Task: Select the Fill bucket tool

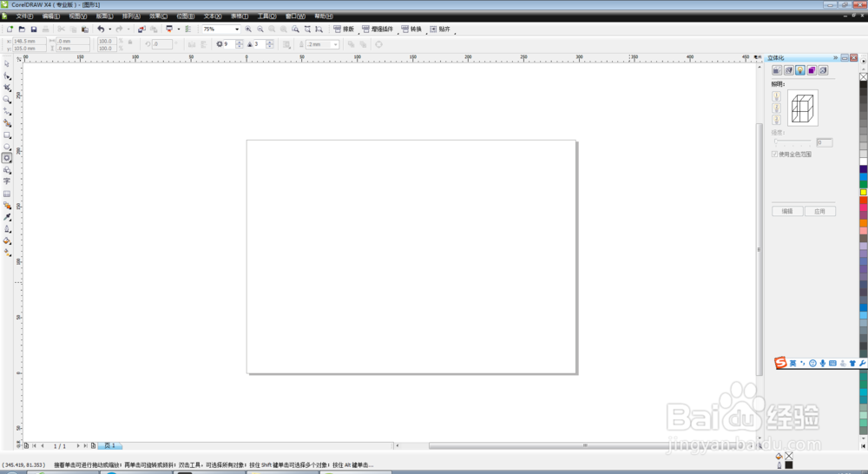Action: 7,240
